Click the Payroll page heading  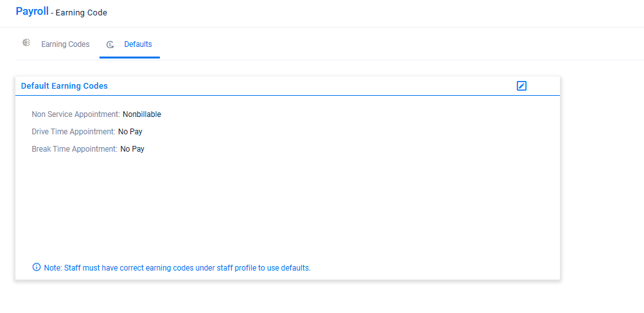coord(32,12)
